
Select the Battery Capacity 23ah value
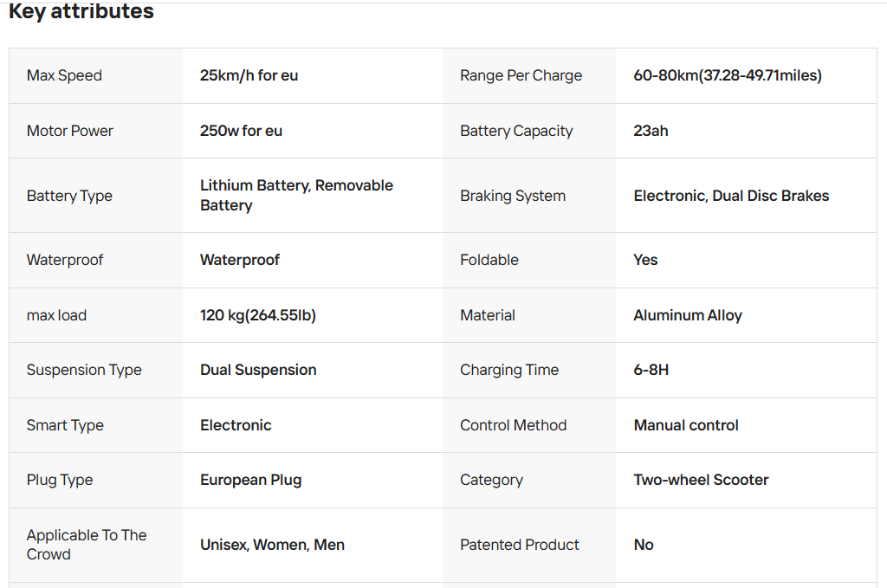[x=651, y=131]
